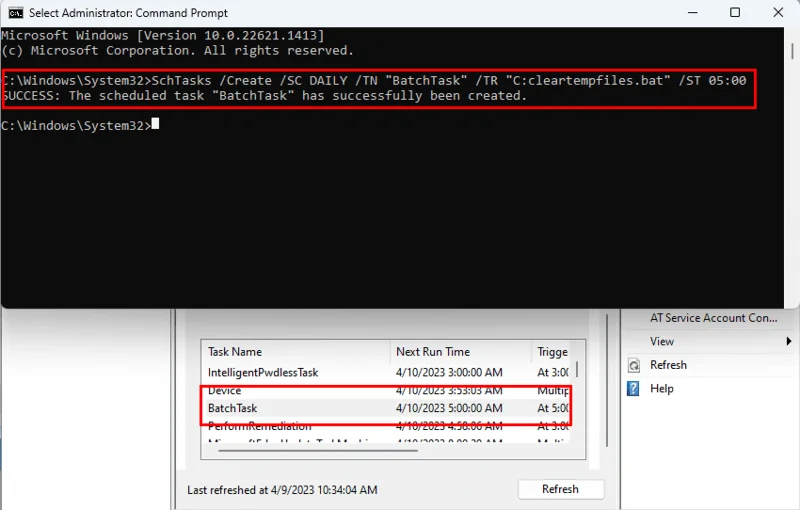800x510 pixels.
Task: Click IntelligentPwdlessTask run time 3:00:00 AM
Action: [x=449, y=372]
